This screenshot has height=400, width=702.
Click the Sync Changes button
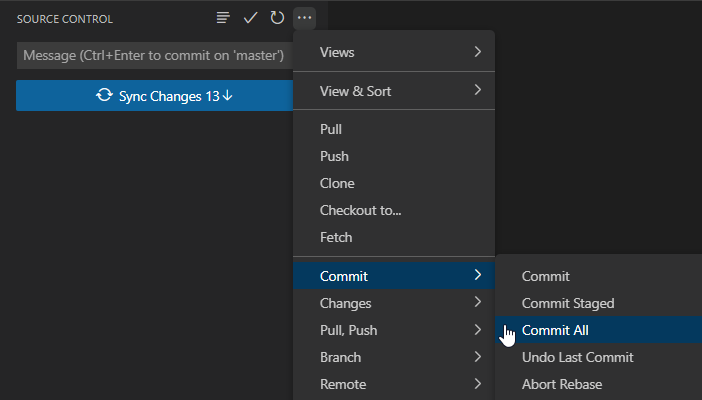tap(164, 96)
